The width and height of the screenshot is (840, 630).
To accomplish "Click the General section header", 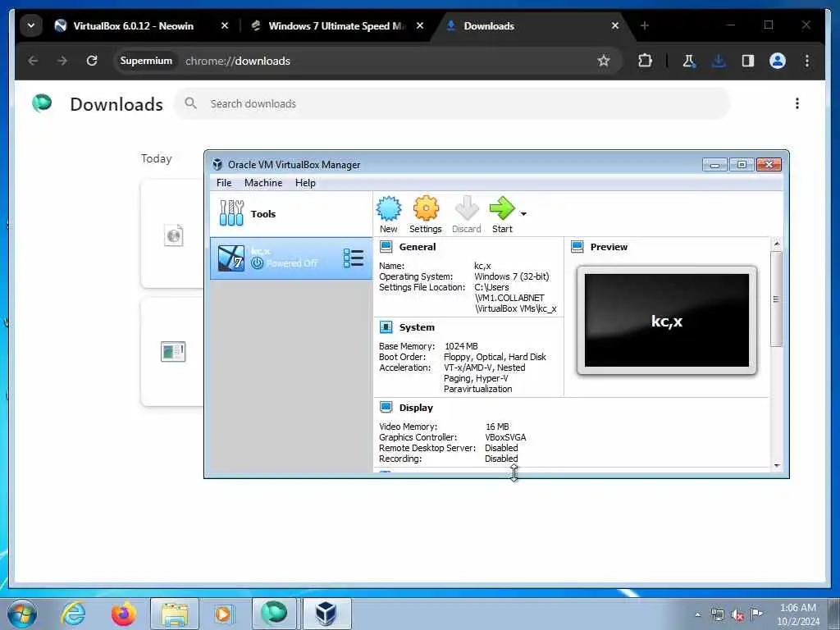I will pyautogui.click(x=418, y=247).
